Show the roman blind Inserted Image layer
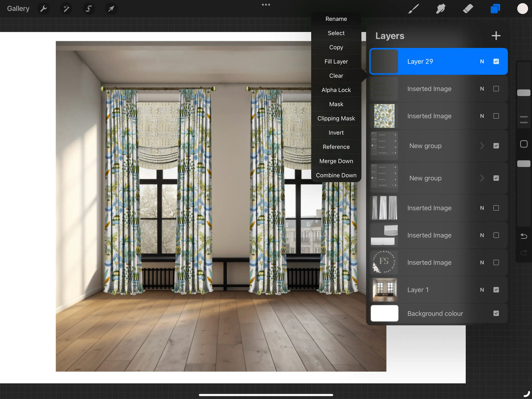 coord(496,235)
